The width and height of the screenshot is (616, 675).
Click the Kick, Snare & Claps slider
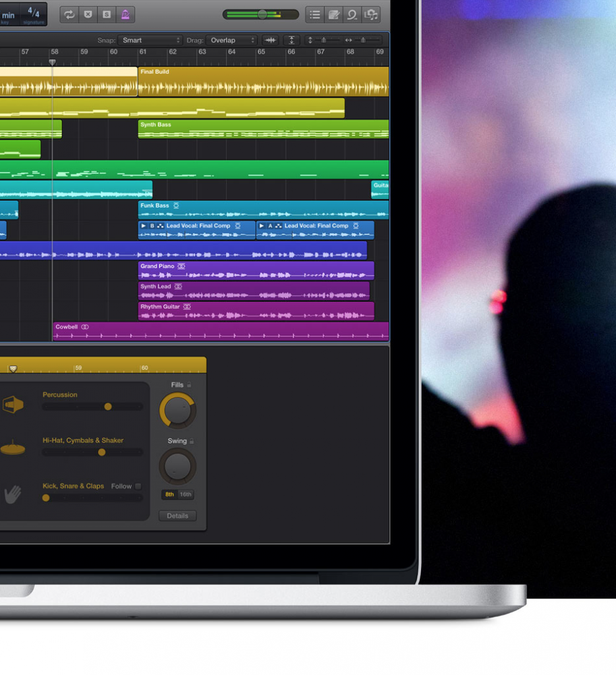tap(45, 498)
